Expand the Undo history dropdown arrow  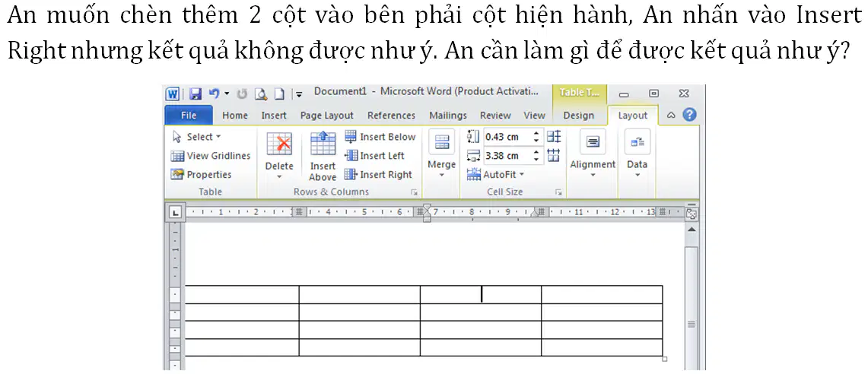tap(227, 94)
